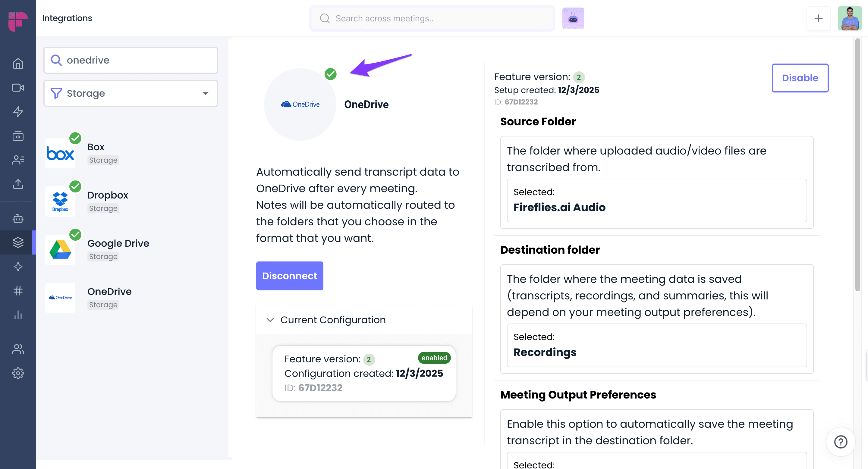
Task: Click the Source Folder heading
Action: click(538, 122)
